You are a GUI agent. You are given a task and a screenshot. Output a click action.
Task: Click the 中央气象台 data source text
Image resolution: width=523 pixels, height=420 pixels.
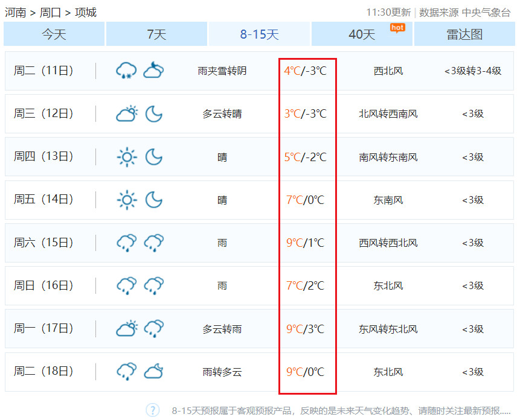pyautogui.click(x=486, y=13)
